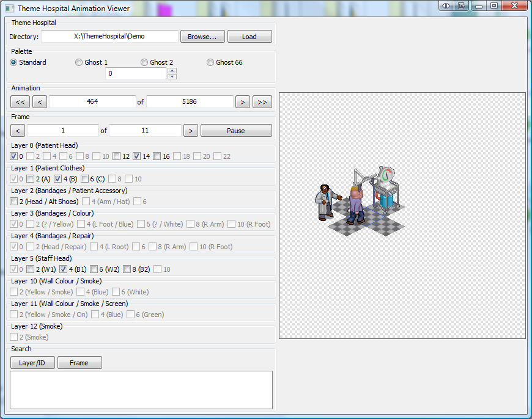Step back one frame with the Frame left arrow

click(17, 130)
